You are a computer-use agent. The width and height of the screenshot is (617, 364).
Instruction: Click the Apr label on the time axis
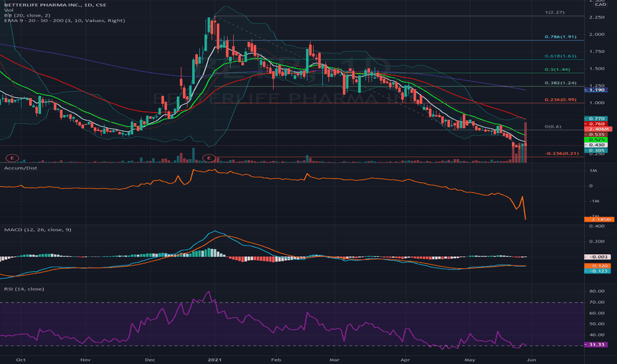click(x=405, y=359)
